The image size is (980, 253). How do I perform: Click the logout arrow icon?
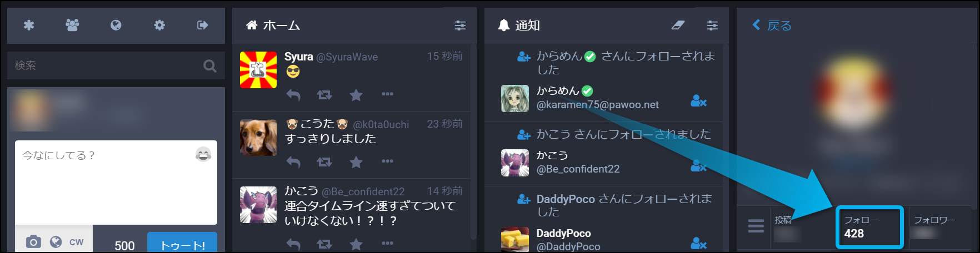click(x=203, y=25)
